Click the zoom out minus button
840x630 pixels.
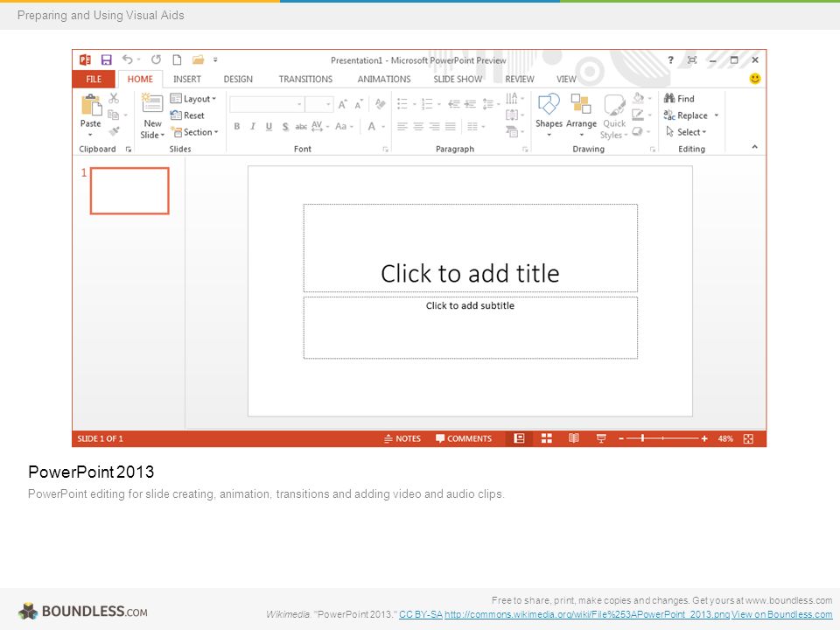(621, 438)
